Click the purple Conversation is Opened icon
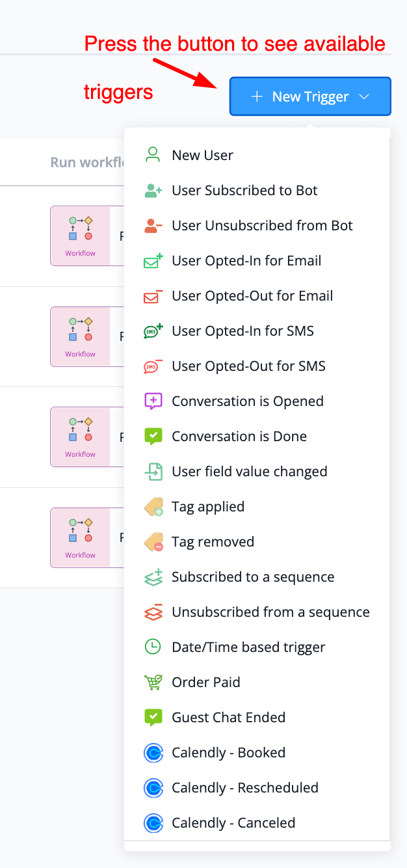The height and width of the screenshot is (868, 407). click(153, 401)
